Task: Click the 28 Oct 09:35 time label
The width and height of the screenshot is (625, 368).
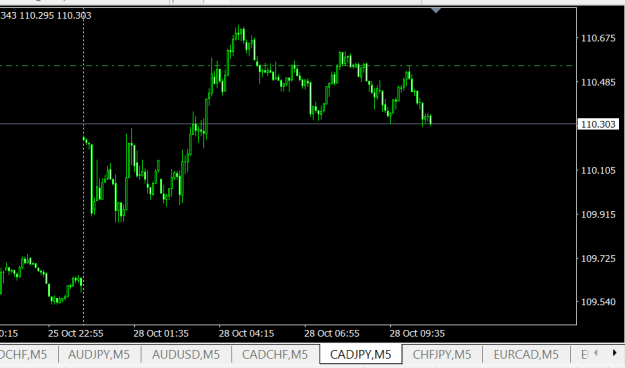Action: point(417,333)
